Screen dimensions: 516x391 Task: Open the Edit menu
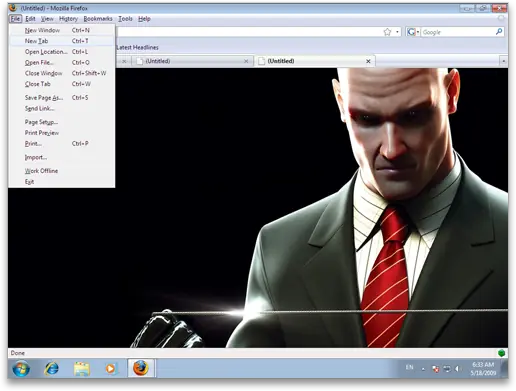coord(30,19)
